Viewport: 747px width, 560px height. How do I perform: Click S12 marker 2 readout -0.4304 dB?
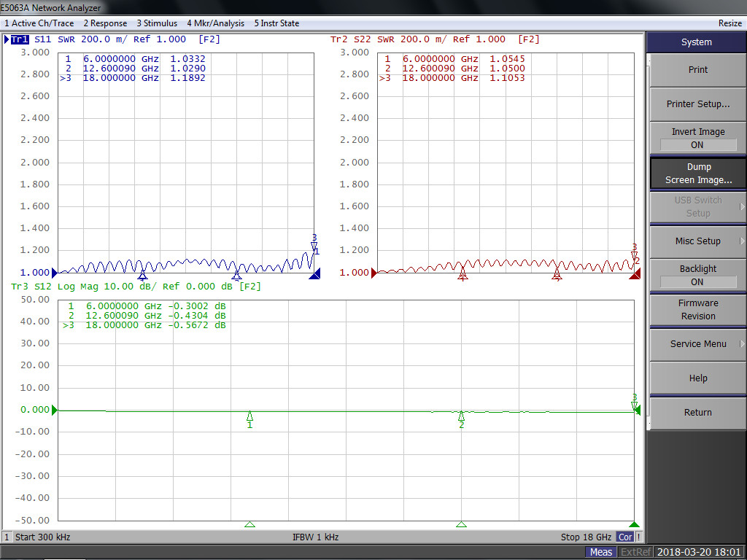point(197,316)
